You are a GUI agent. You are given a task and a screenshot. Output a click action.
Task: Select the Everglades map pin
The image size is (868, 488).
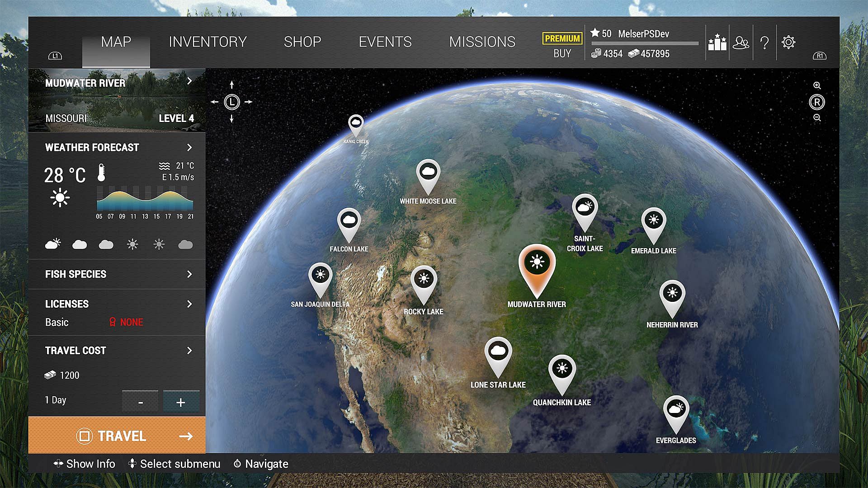point(676,410)
